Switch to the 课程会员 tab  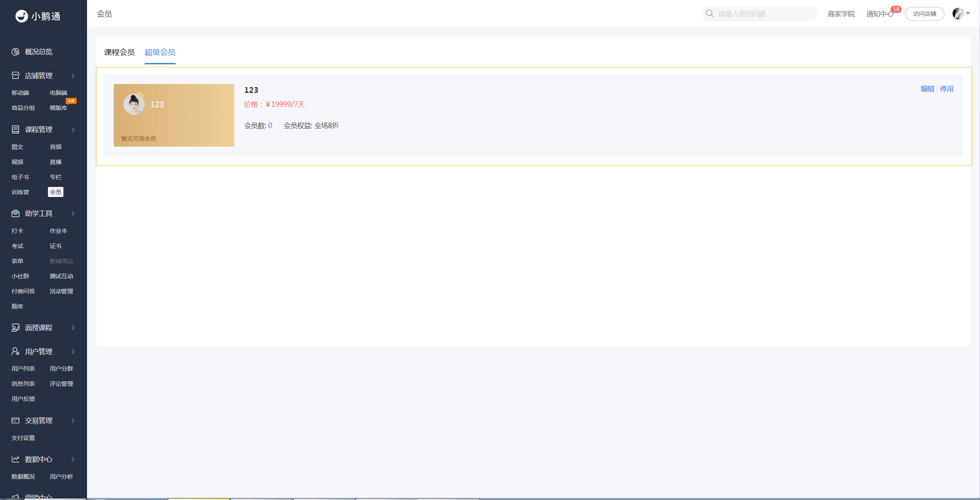pyautogui.click(x=119, y=52)
